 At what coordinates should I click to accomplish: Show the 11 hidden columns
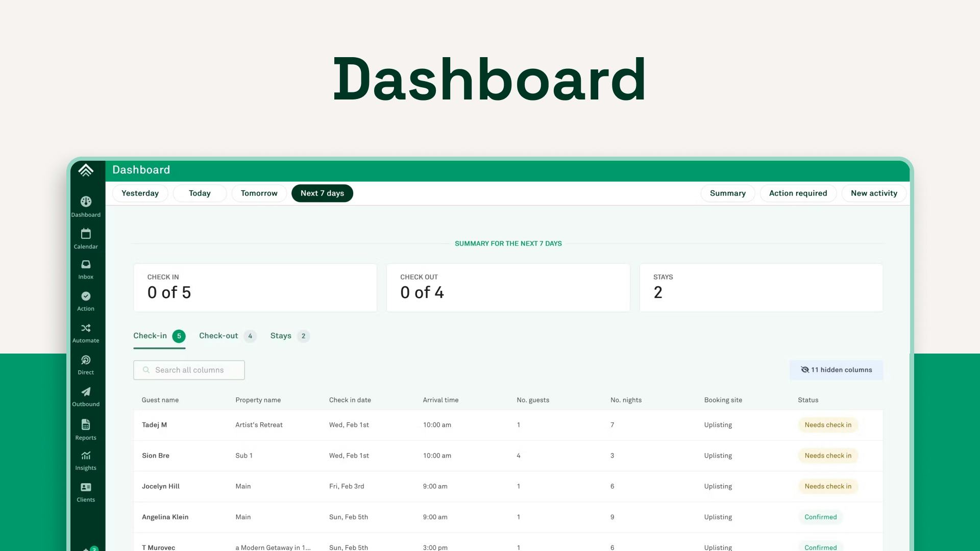click(x=836, y=370)
